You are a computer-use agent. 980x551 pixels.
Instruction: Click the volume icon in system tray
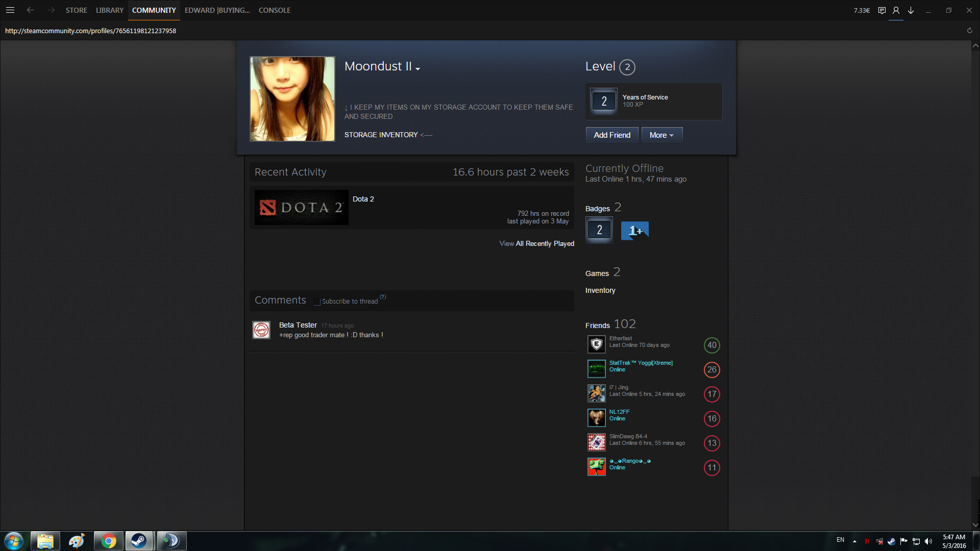[928, 541]
